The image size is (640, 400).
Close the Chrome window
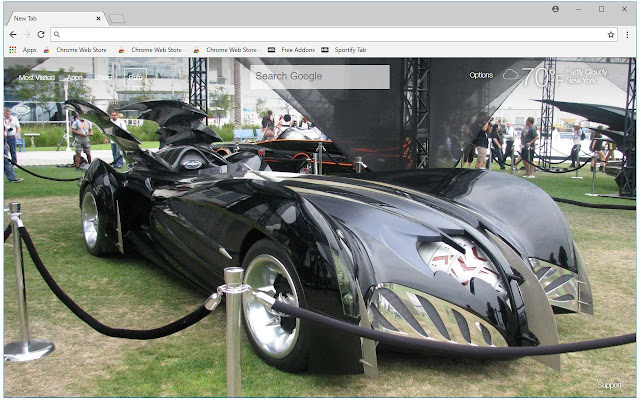click(x=624, y=9)
